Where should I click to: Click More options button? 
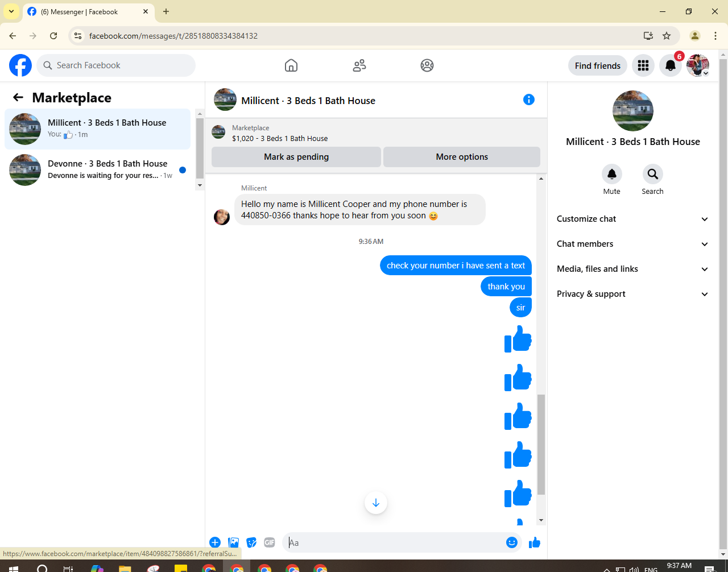pos(462,157)
